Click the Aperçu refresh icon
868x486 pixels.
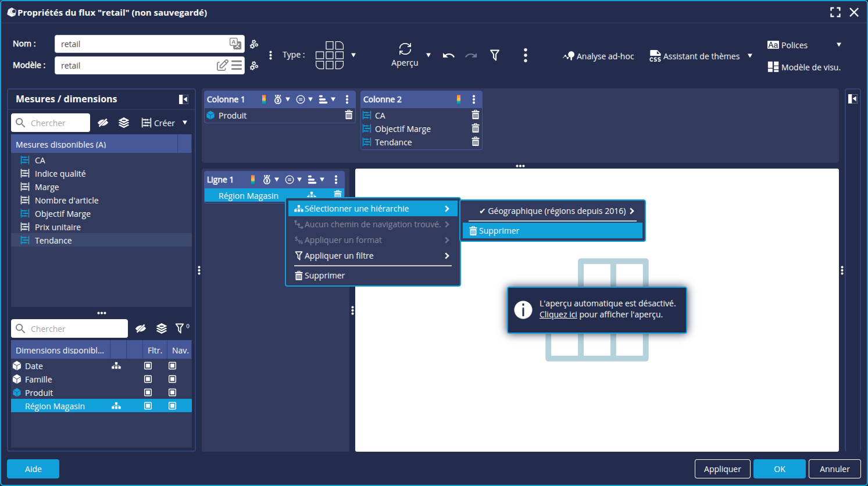click(405, 49)
